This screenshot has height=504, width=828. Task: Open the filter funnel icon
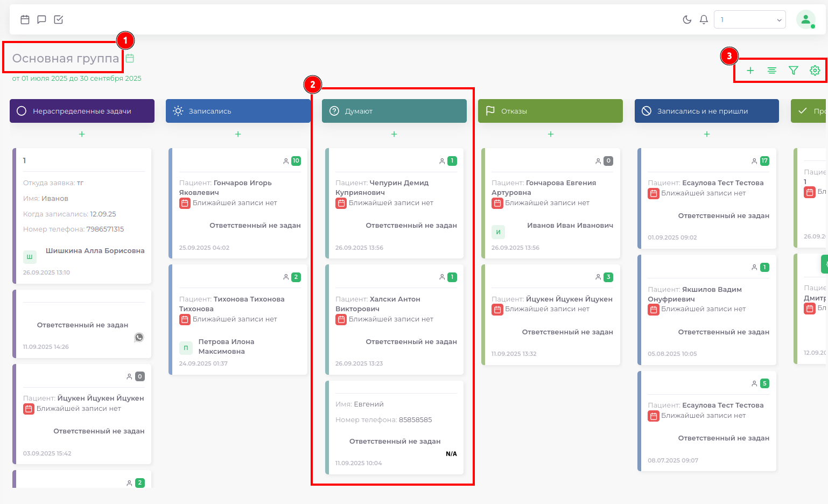(x=793, y=71)
